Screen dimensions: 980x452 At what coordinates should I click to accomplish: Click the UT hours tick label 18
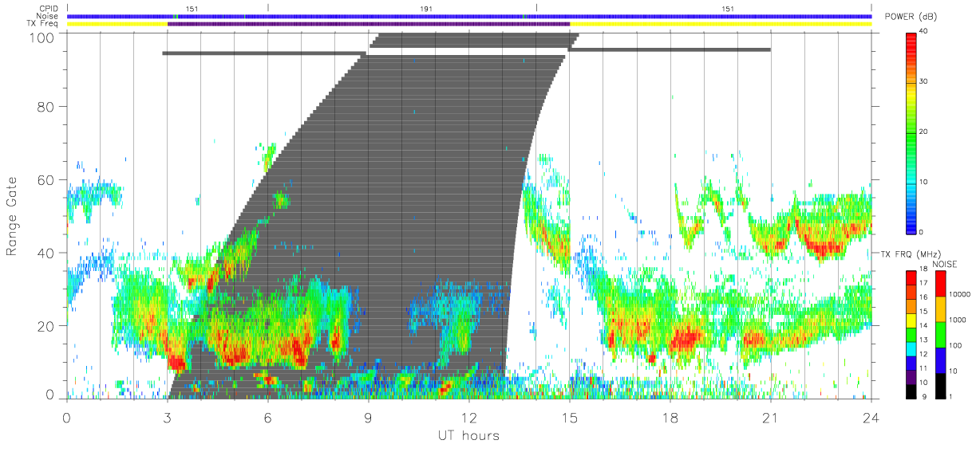pyautogui.click(x=670, y=416)
